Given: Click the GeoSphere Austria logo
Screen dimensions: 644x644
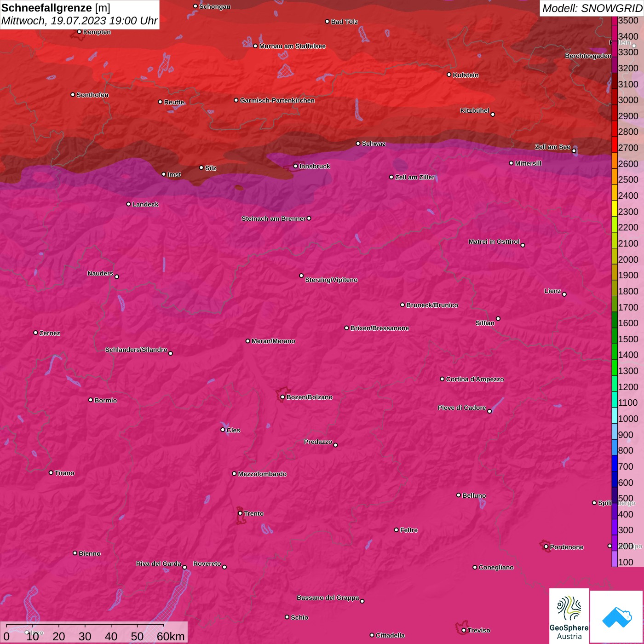Looking at the screenshot, I should (x=569, y=616).
